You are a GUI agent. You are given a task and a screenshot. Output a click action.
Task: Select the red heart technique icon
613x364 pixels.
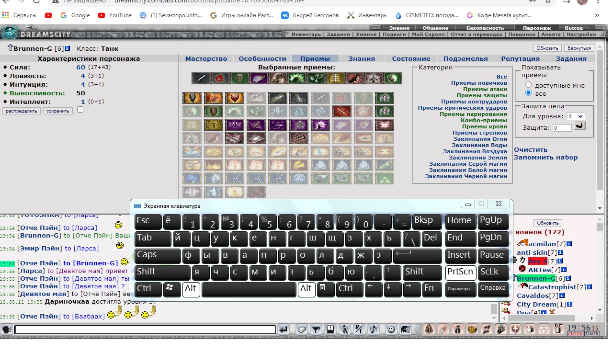(x=235, y=98)
